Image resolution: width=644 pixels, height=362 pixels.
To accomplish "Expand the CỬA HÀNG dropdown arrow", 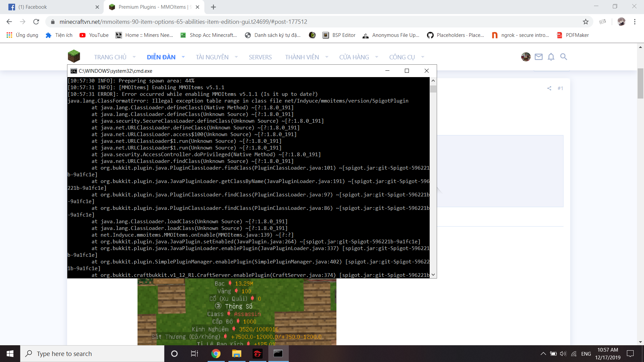I will [376, 57].
